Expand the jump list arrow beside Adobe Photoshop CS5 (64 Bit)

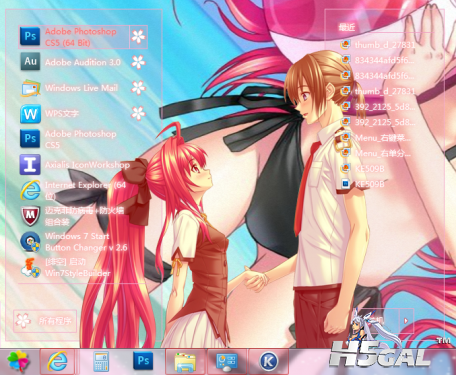[138, 37]
